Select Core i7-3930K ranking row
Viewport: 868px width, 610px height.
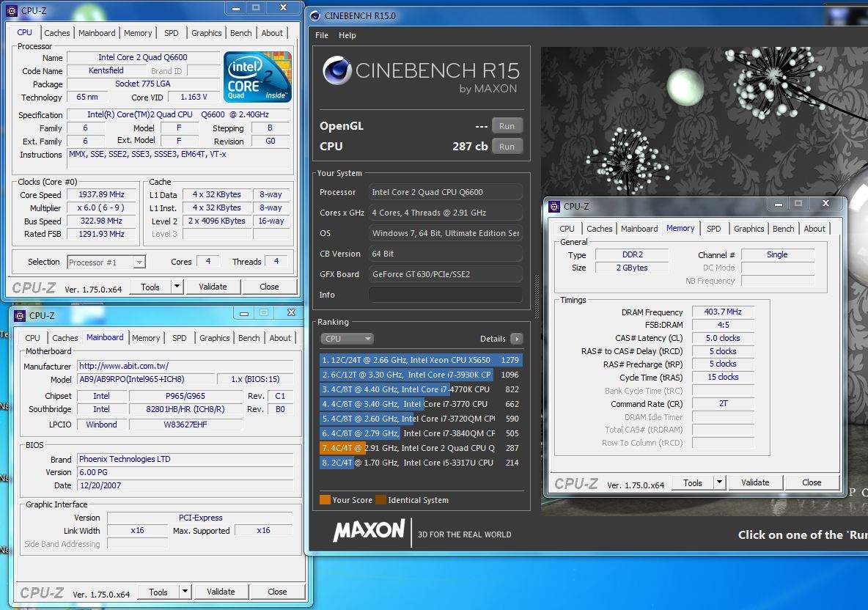tap(421, 375)
